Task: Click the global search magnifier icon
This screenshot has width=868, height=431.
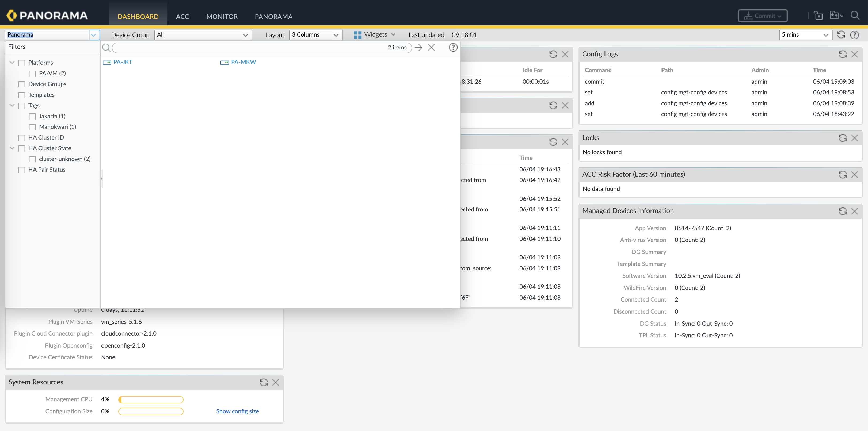Action: [855, 16]
